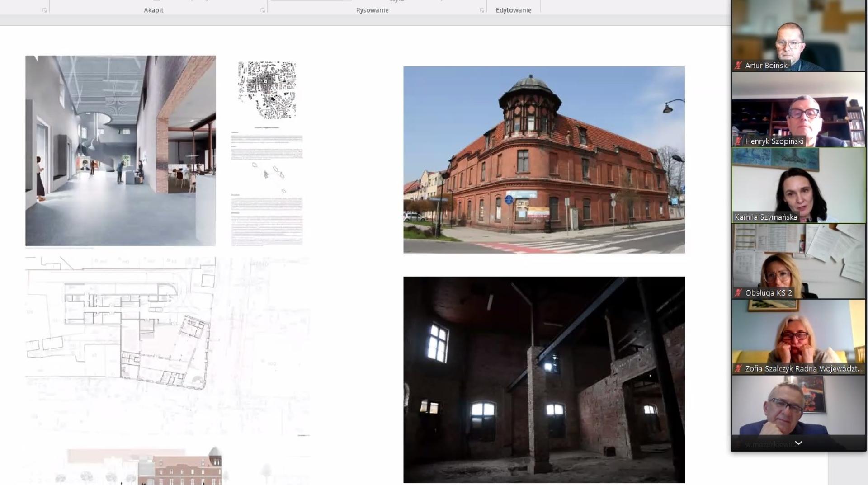This screenshot has width=868, height=485.
Task: Select the w.mazurkiewicz video tile
Action: (x=798, y=413)
